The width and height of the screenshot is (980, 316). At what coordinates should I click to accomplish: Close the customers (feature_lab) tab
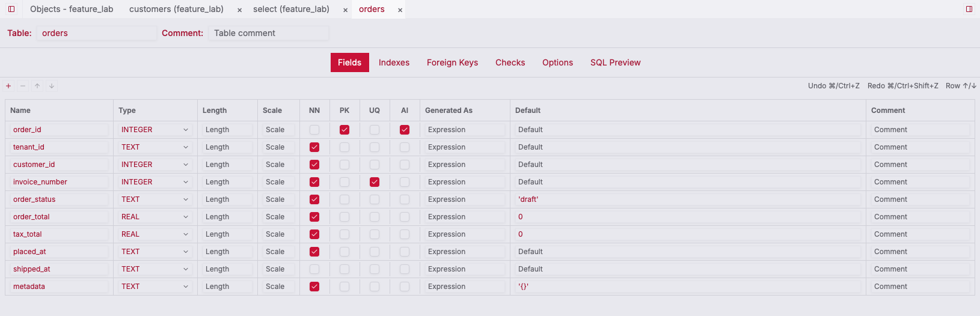pyautogui.click(x=239, y=10)
